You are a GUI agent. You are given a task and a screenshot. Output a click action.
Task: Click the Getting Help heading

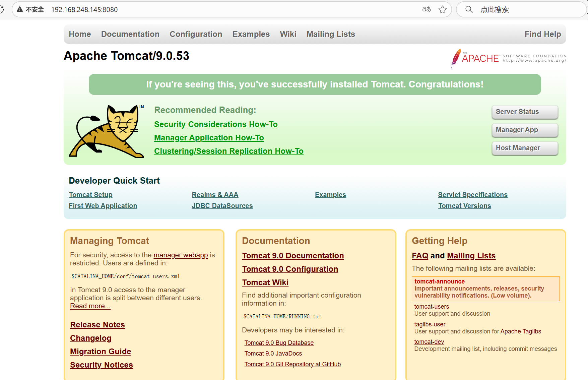tap(440, 241)
